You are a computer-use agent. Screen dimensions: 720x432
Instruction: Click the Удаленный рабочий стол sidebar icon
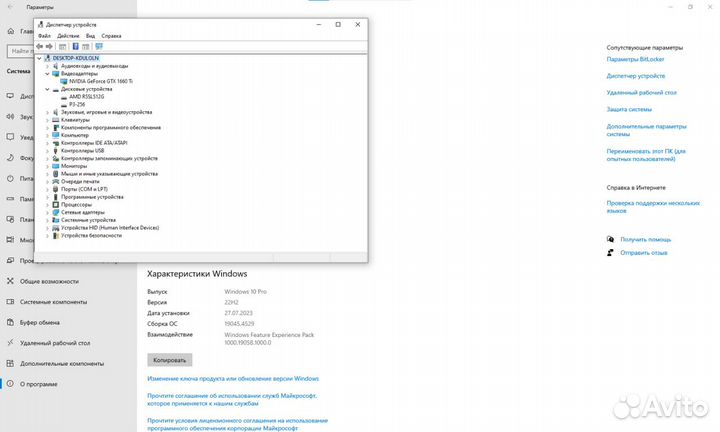point(11,342)
